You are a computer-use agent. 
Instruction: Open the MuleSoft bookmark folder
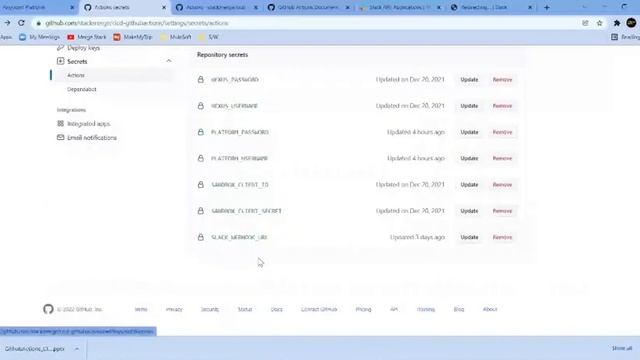176,37
